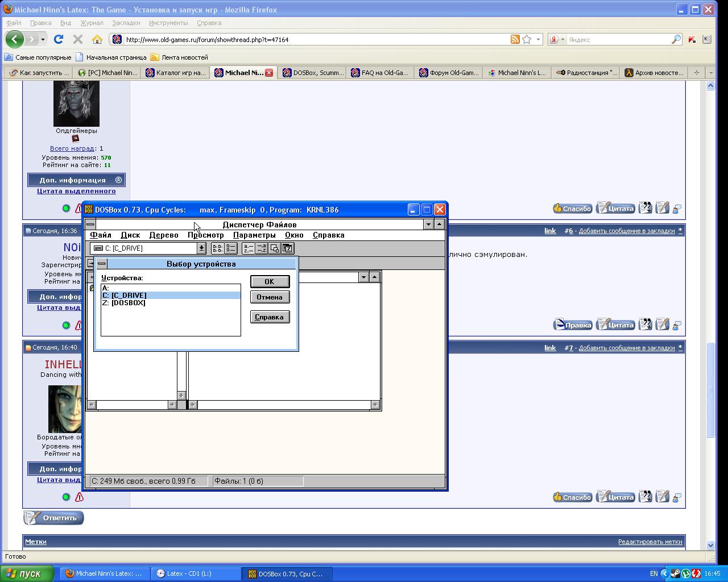Click the Спасибо button under post #7

pyautogui.click(x=573, y=497)
